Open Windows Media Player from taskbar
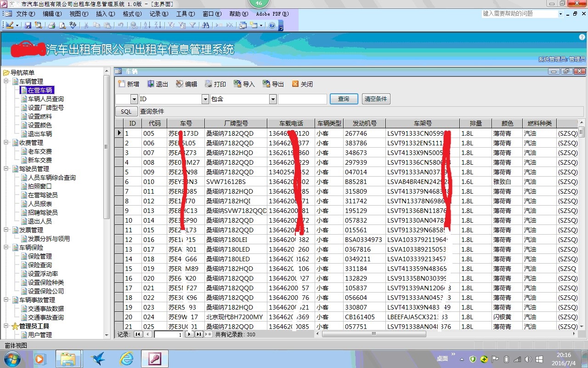588x368 pixels. point(40,359)
